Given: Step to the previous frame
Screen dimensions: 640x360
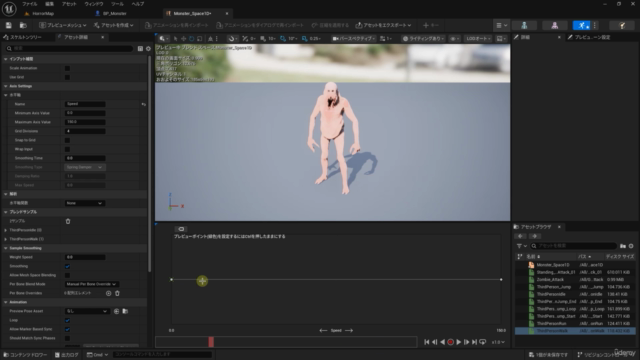Looking at the screenshot, I should [x=435, y=342].
